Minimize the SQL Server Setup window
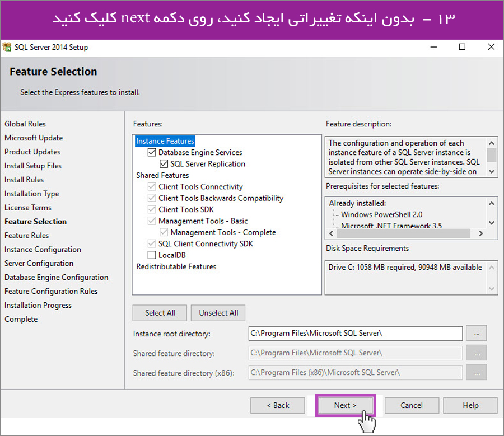 (433, 47)
